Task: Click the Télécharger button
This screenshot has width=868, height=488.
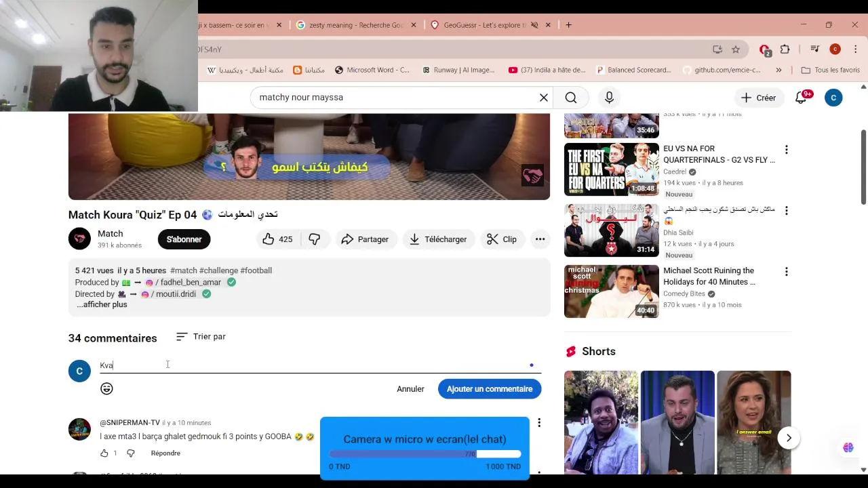Action: coord(438,239)
